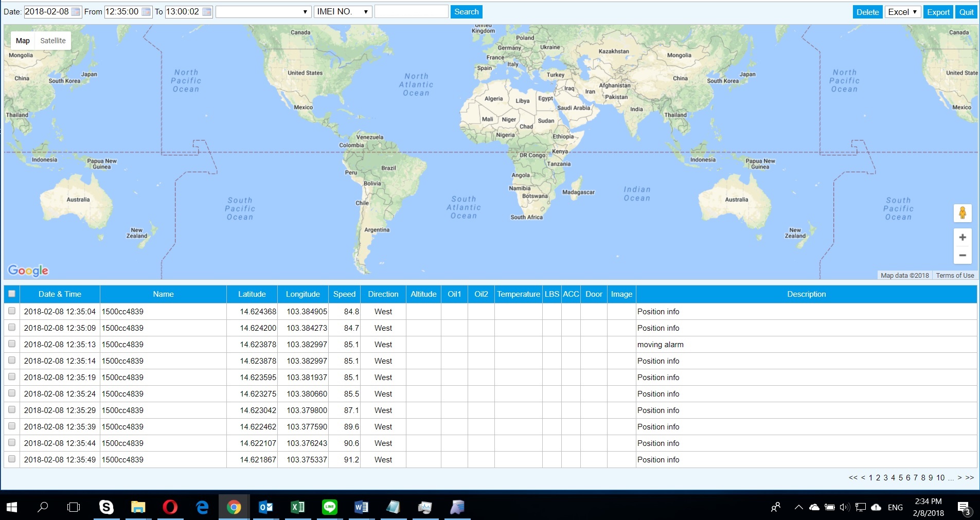Click the Street View pegman icon
980x520 pixels.
click(x=963, y=213)
